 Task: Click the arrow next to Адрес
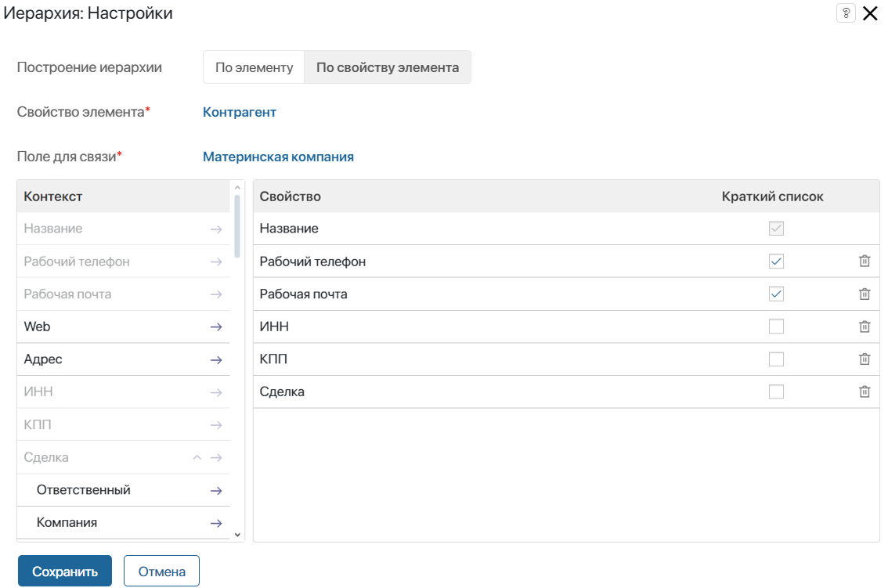(216, 359)
